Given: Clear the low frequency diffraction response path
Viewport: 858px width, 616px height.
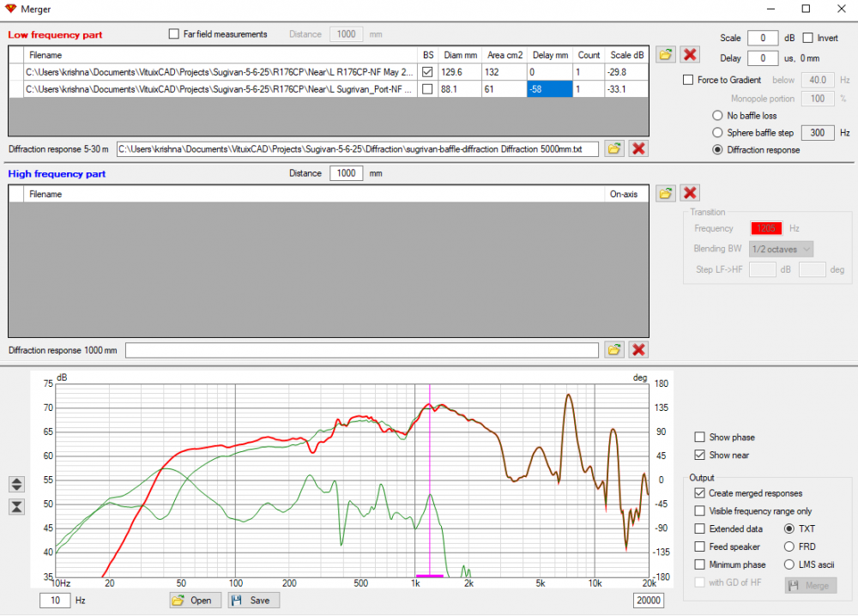Looking at the screenshot, I should tap(638, 148).
